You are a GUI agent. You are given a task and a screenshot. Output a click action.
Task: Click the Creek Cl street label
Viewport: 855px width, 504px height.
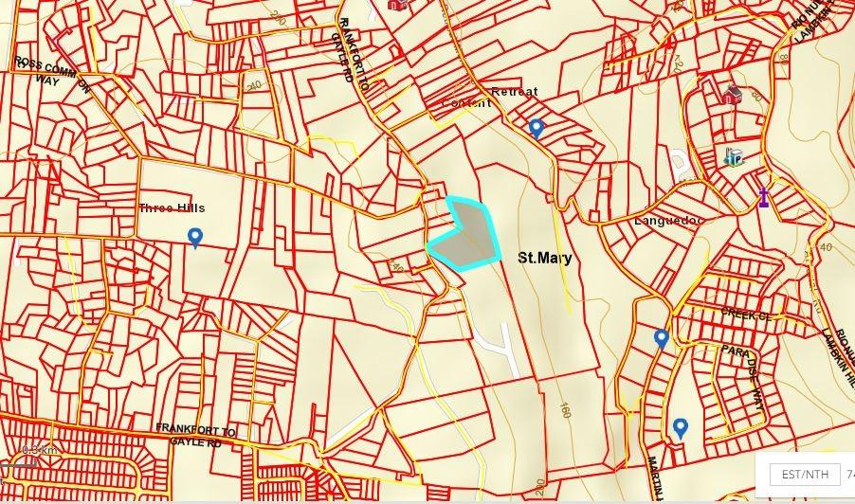(x=747, y=315)
